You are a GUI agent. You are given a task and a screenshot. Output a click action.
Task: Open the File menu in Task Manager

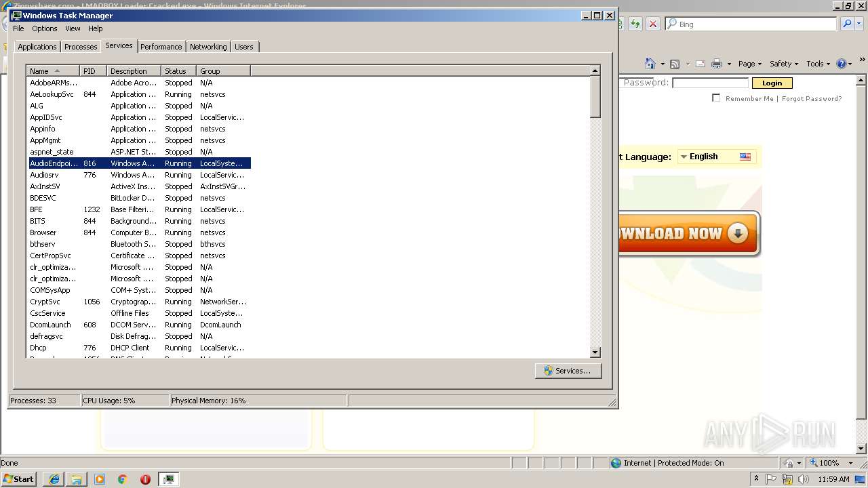point(18,28)
